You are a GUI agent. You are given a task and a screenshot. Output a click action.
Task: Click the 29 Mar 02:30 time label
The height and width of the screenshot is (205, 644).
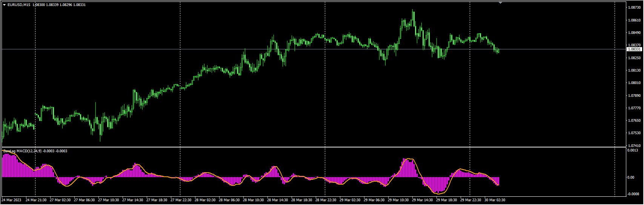coord(350,200)
